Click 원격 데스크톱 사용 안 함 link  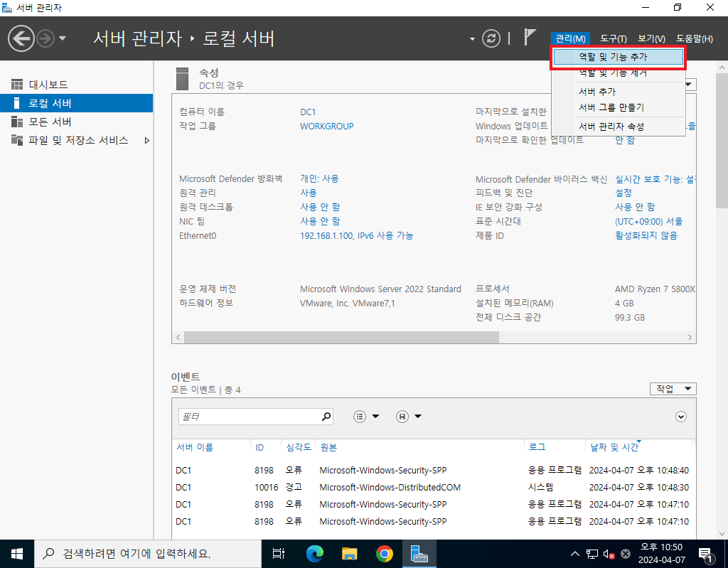click(320, 207)
